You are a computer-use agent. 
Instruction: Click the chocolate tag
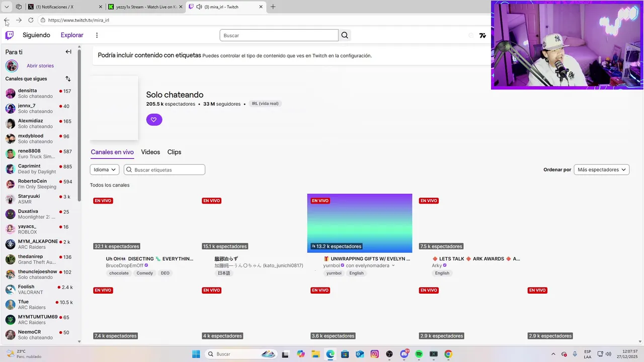pos(119,273)
